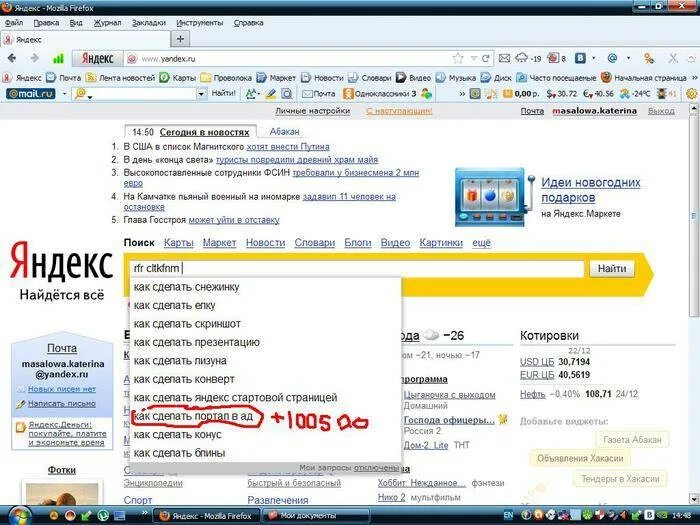700x525 pixels.
Task: Open the Закладки menu
Action: click(149, 22)
